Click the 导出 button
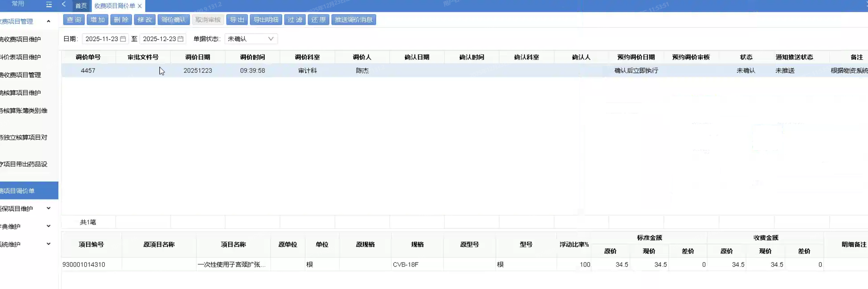This screenshot has height=289, width=868. 237,20
